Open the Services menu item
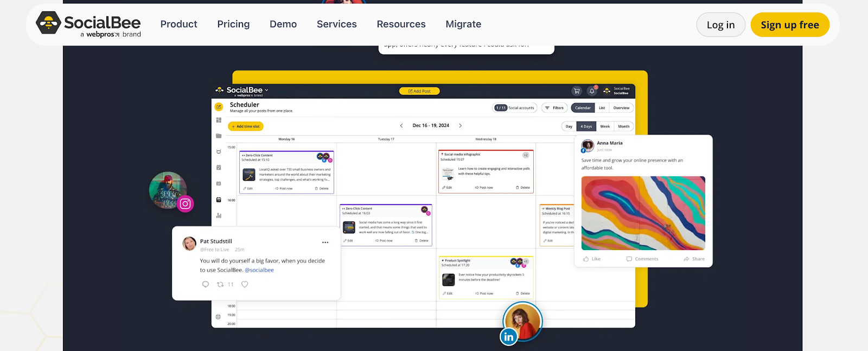This screenshot has height=351, width=868. (x=337, y=24)
